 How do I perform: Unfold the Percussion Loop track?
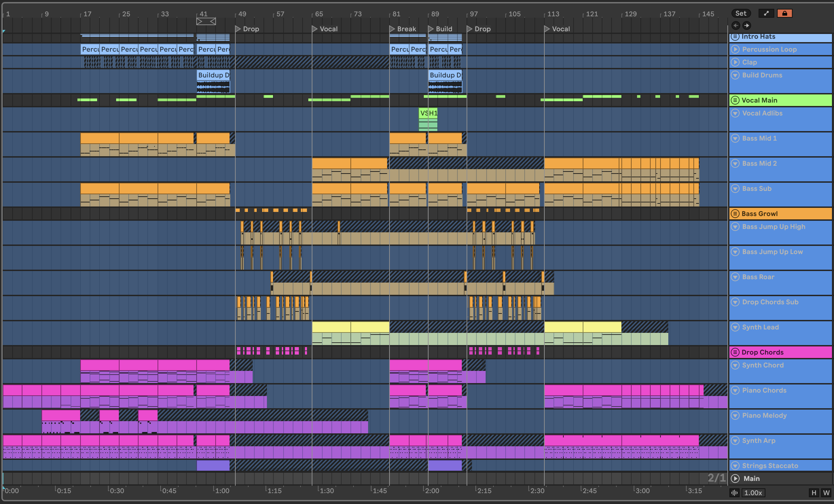pyautogui.click(x=735, y=49)
